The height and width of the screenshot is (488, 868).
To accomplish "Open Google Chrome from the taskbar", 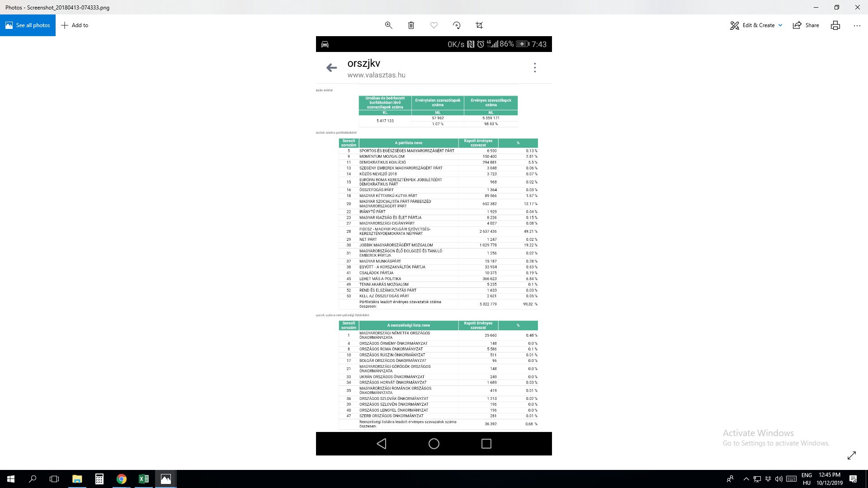I will 122,479.
